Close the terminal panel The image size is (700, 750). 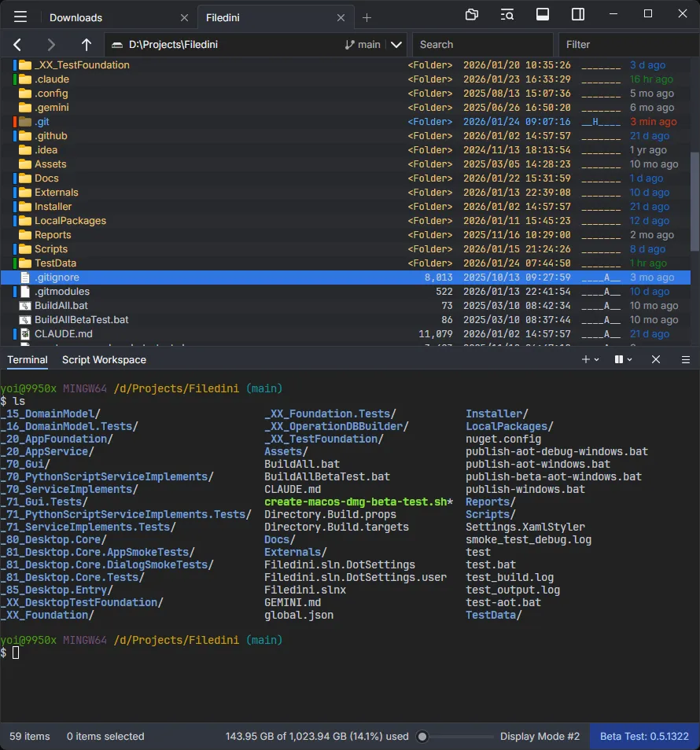655,359
